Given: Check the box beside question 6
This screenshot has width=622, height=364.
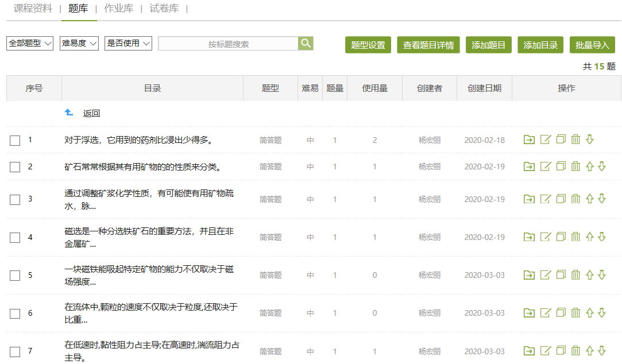Looking at the screenshot, I should point(15,313).
